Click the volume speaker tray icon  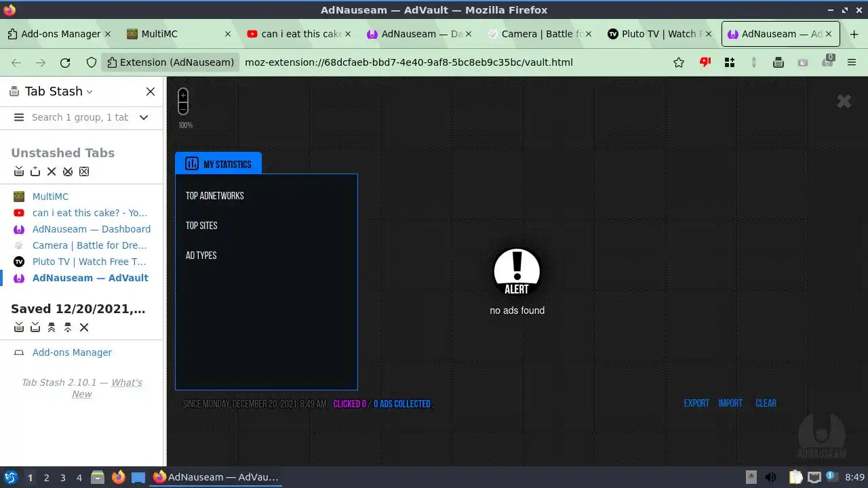tap(770, 478)
